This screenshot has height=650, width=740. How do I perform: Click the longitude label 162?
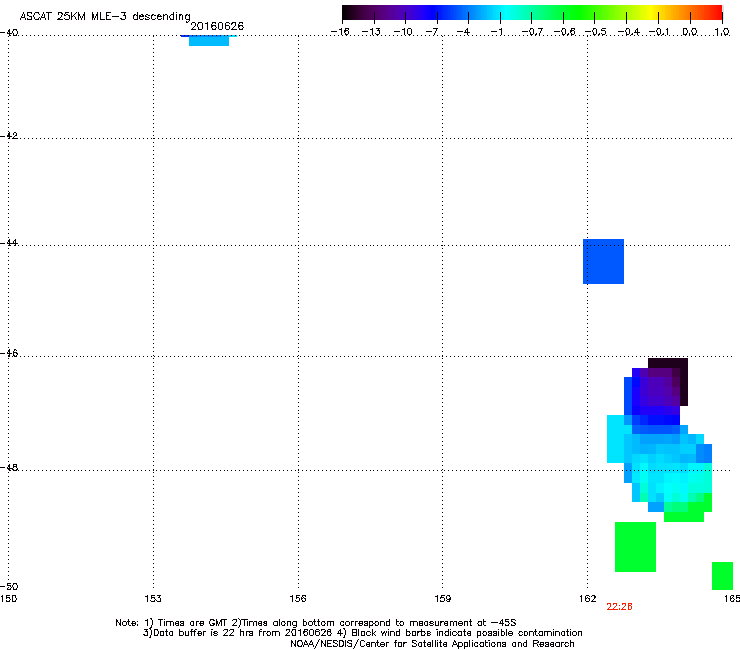588,599
